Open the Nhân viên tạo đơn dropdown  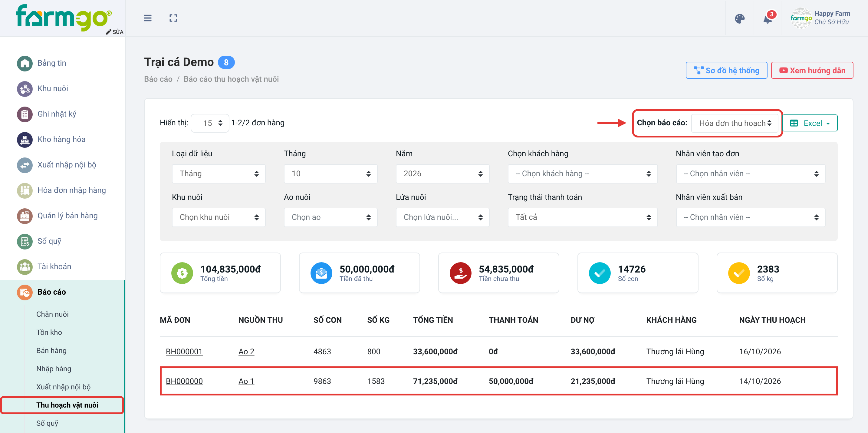click(750, 174)
